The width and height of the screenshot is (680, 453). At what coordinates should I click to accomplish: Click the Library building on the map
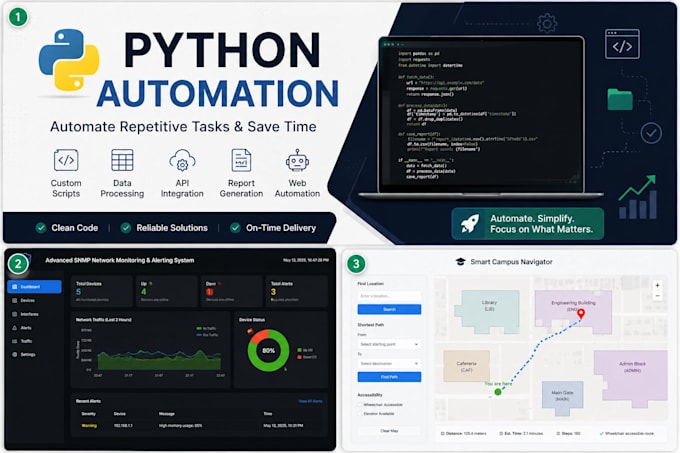[487, 311]
